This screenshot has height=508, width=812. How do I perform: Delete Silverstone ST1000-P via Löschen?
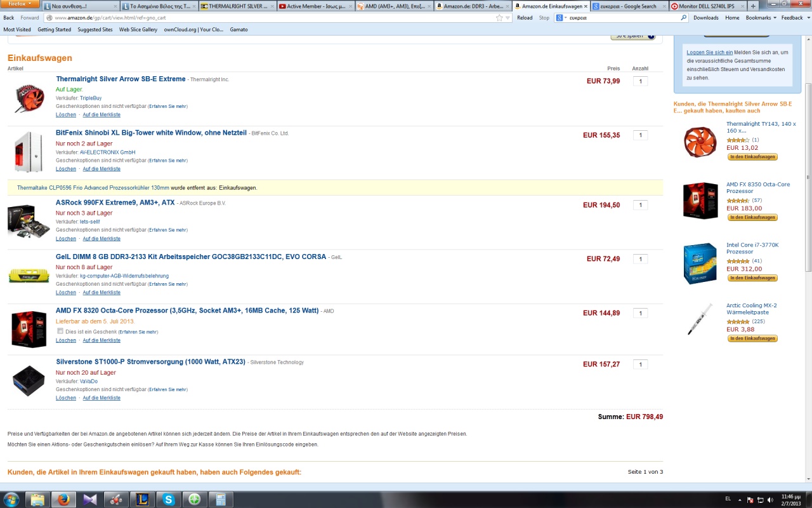point(66,398)
